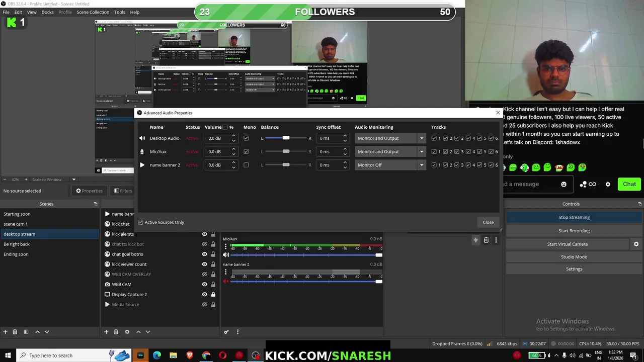The image size is (644, 362).
Task: Enable Mono checkbox for name banner 2
Action: [x=246, y=165]
